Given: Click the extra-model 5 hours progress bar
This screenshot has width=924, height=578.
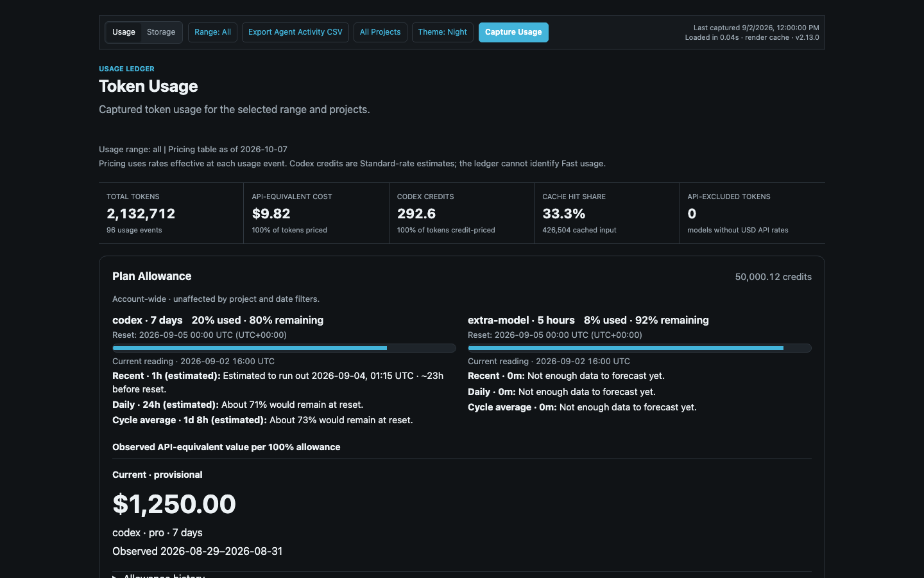Looking at the screenshot, I should coord(640,348).
